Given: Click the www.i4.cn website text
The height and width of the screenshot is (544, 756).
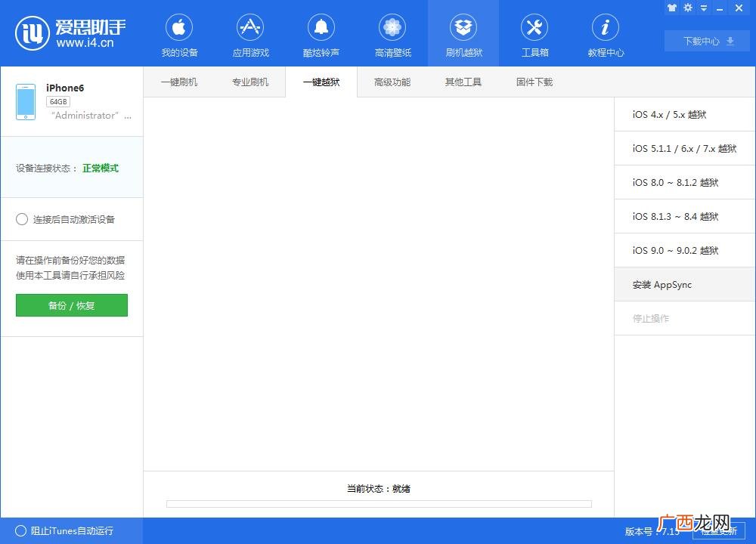Looking at the screenshot, I should click(85, 43).
